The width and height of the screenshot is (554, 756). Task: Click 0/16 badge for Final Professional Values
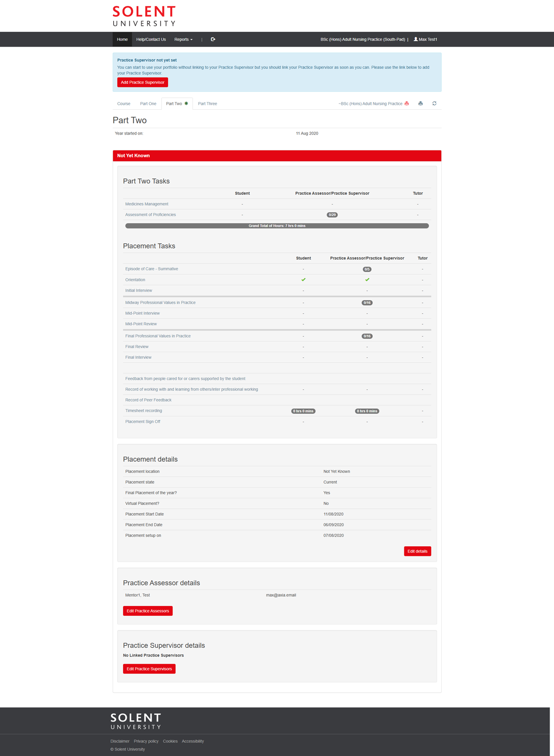[x=367, y=336]
